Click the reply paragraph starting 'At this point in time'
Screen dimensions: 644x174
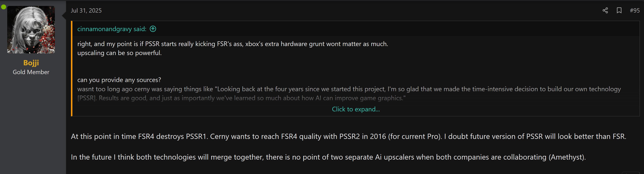point(348,136)
